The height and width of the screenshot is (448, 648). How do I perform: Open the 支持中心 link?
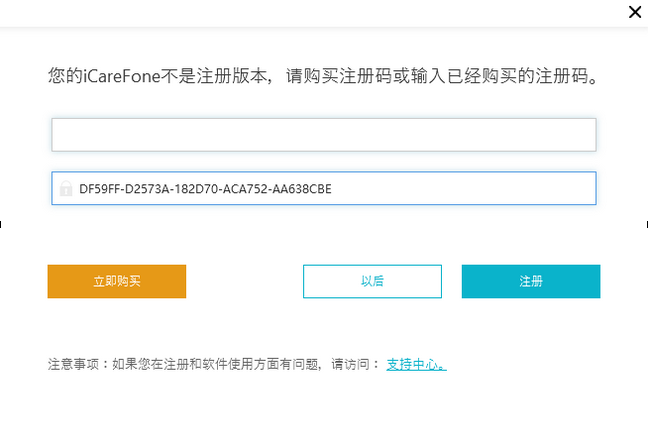416,364
